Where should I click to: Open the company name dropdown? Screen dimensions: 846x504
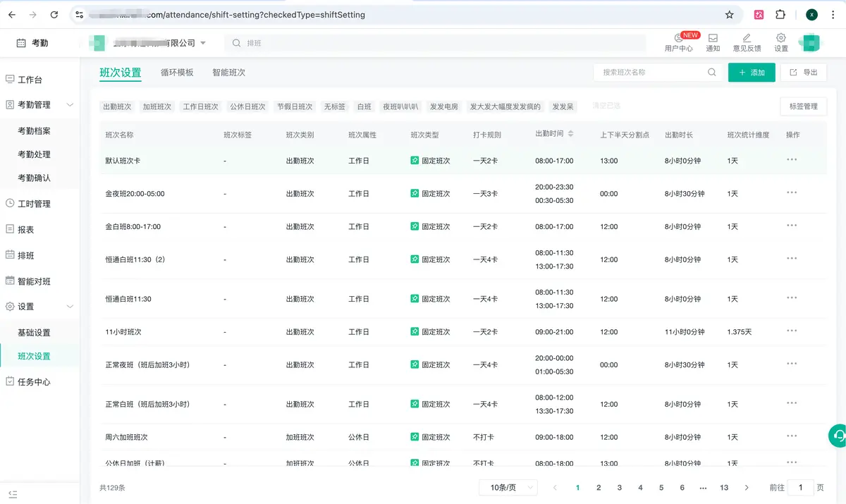(203, 43)
